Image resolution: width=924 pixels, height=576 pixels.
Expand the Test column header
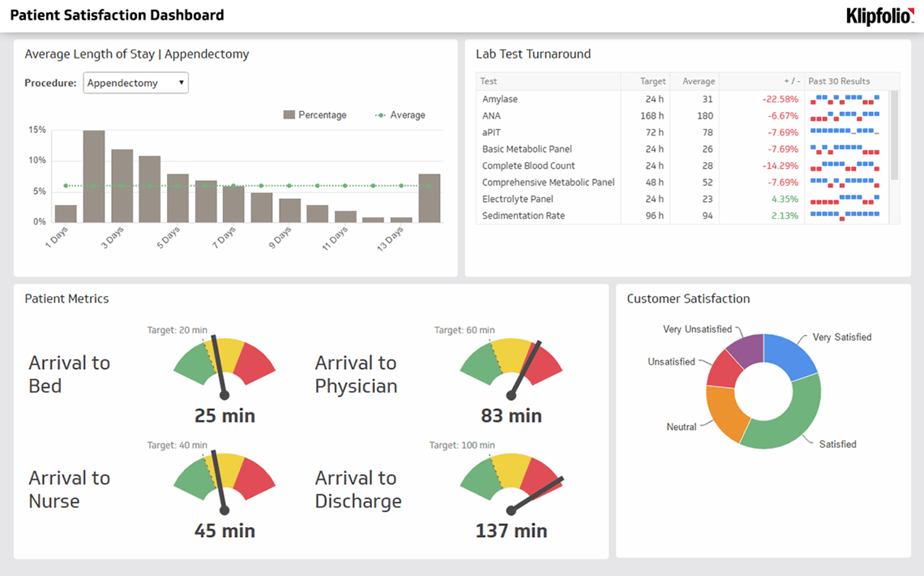(488, 81)
